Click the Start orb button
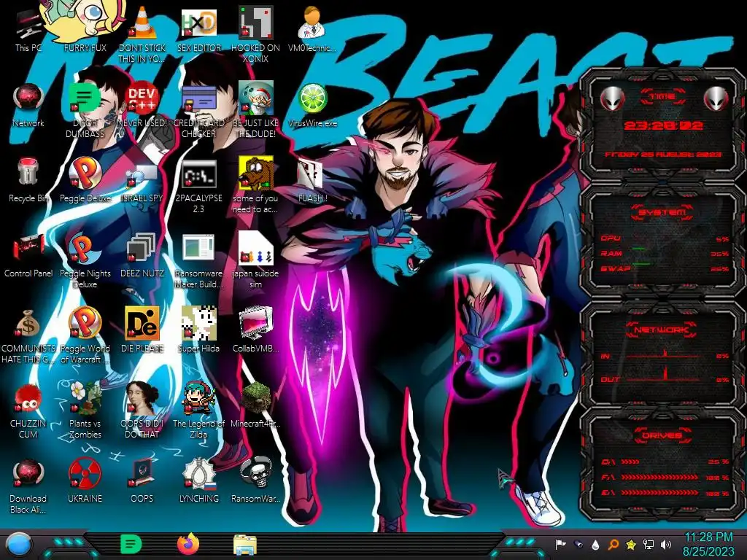The height and width of the screenshot is (560, 747). [19, 545]
